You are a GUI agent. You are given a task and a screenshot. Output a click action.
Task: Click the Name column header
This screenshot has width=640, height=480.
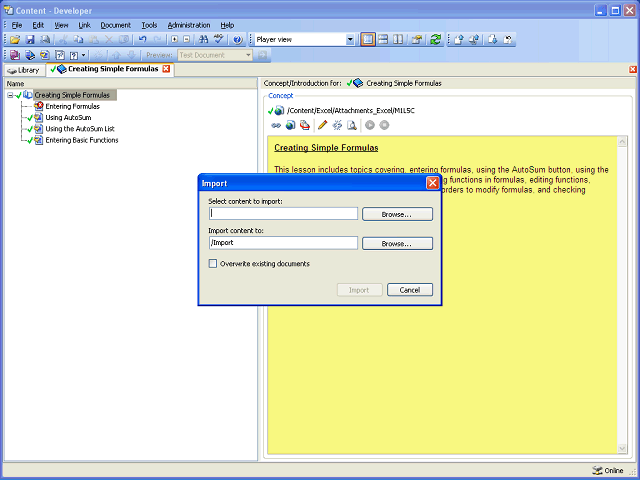point(131,84)
